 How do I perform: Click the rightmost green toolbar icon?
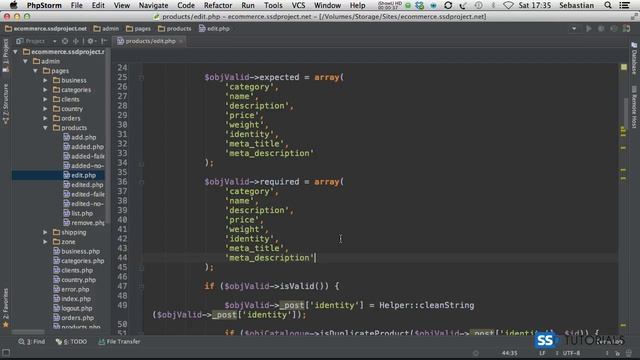(x=627, y=29)
